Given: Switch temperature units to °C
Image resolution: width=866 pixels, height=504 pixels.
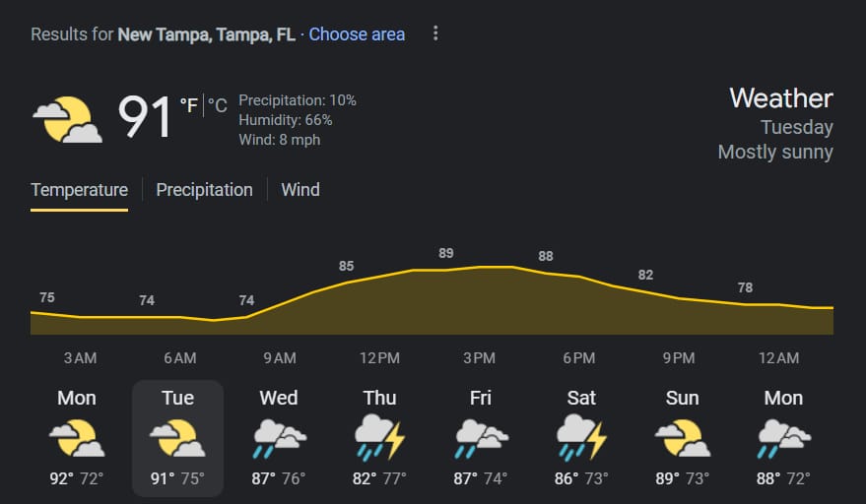Looking at the screenshot, I should (218, 105).
